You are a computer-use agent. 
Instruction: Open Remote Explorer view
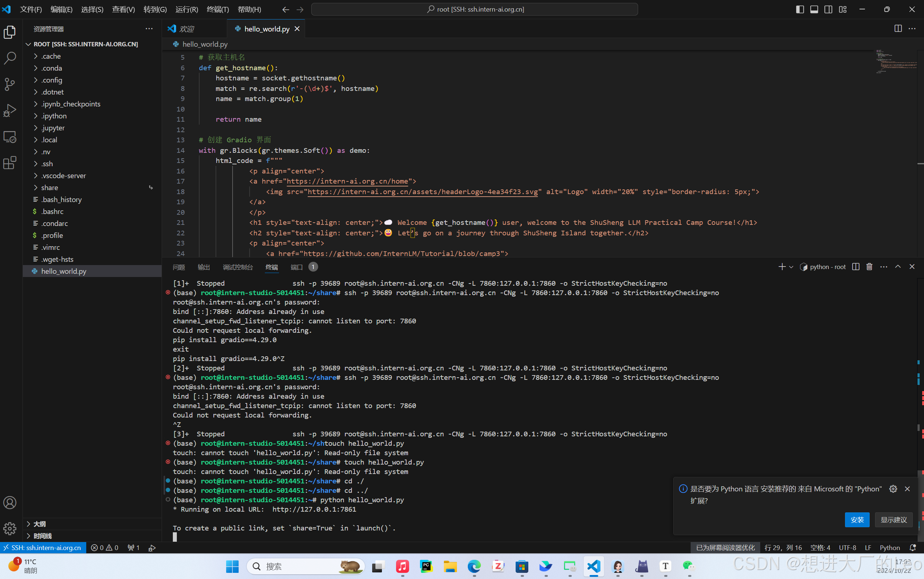(x=9, y=137)
